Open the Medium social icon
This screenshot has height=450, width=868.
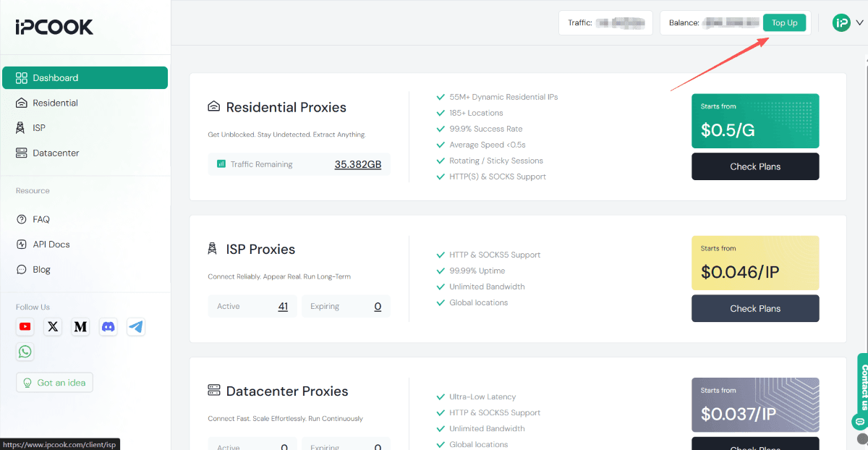point(81,327)
